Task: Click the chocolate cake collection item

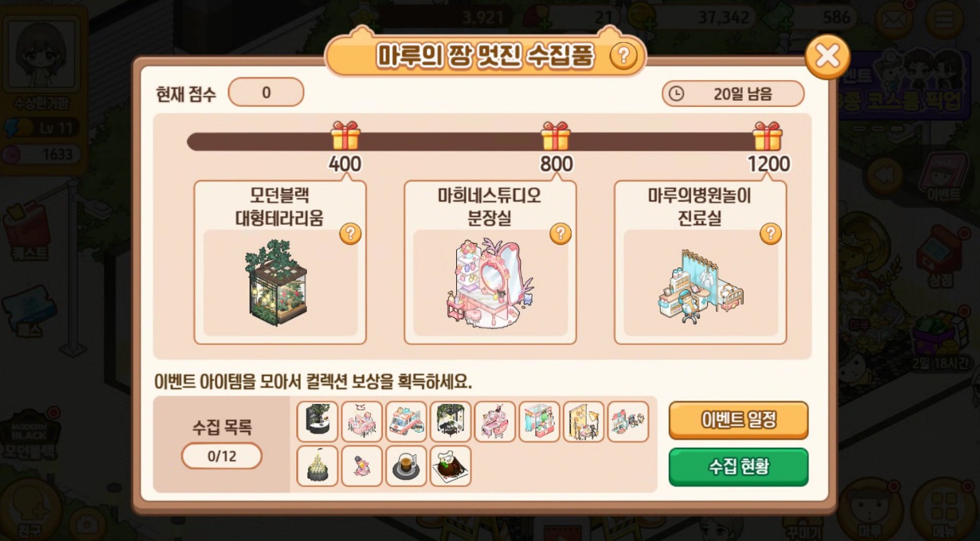Action: (x=450, y=466)
